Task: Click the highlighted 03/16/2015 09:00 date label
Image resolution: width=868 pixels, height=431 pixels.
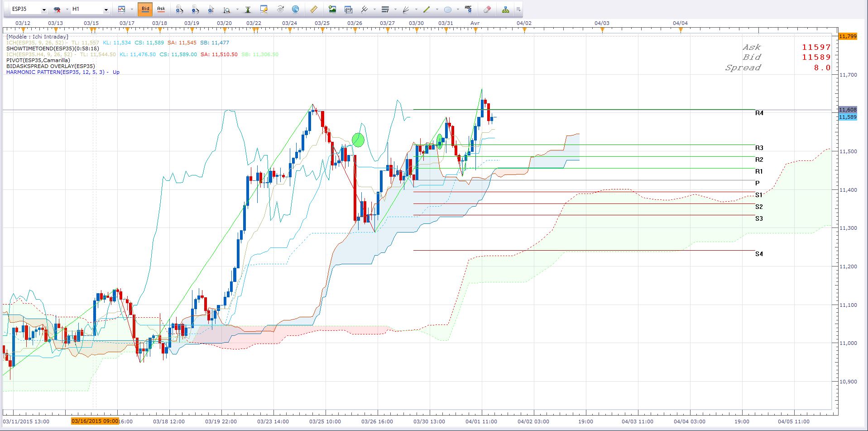Action: click(x=95, y=421)
